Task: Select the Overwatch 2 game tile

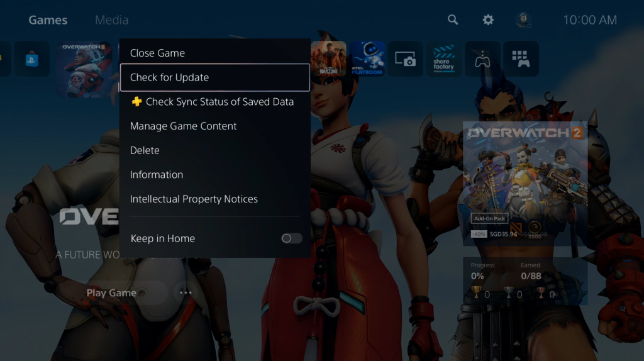Action: click(85, 69)
